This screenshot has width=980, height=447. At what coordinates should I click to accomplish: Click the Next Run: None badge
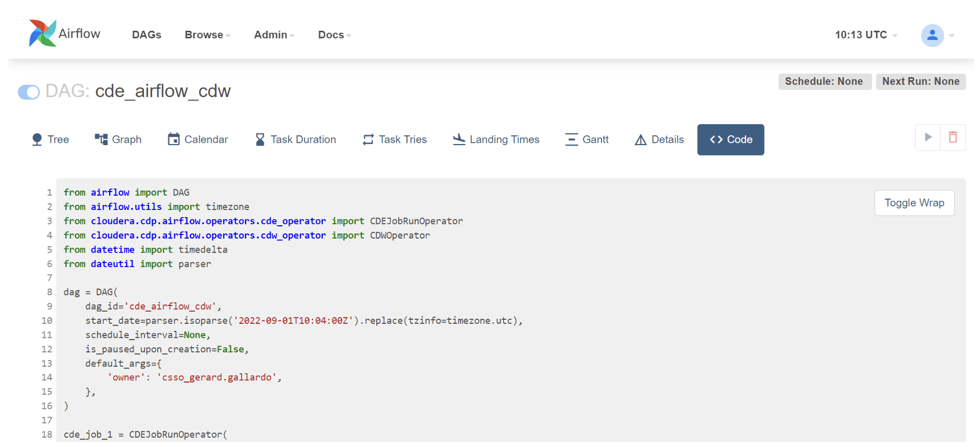click(921, 81)
